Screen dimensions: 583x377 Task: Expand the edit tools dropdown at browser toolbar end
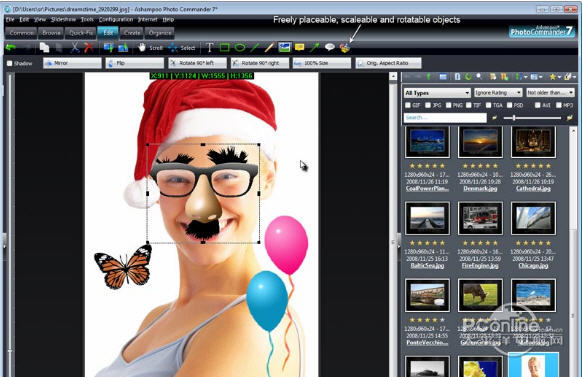click(574, 77)
